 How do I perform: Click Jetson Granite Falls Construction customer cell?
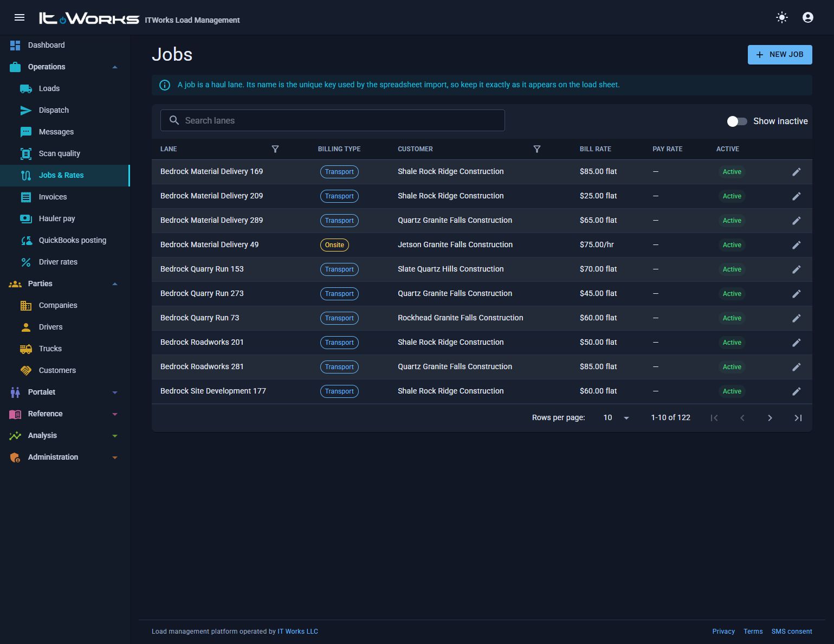(455, 245)
